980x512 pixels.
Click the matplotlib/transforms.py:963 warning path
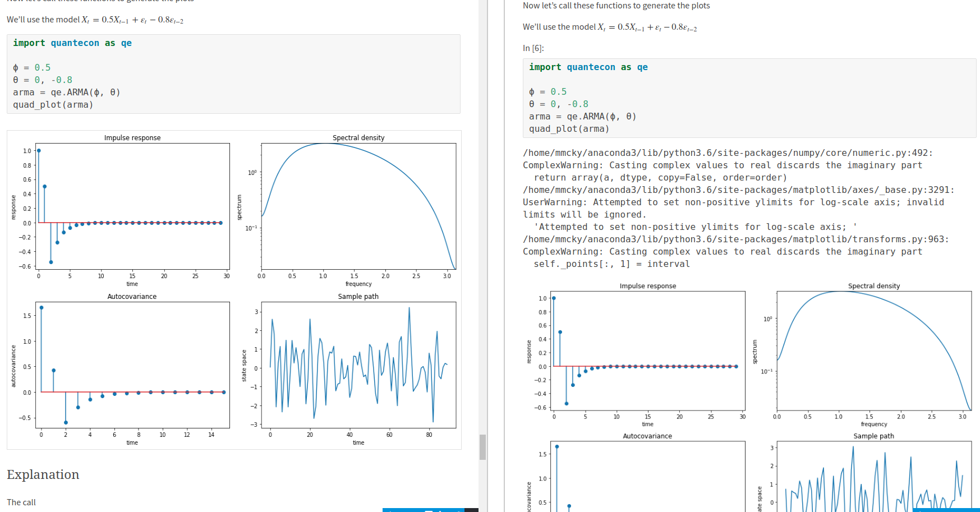pyautogui.click(x=736, y=239)
